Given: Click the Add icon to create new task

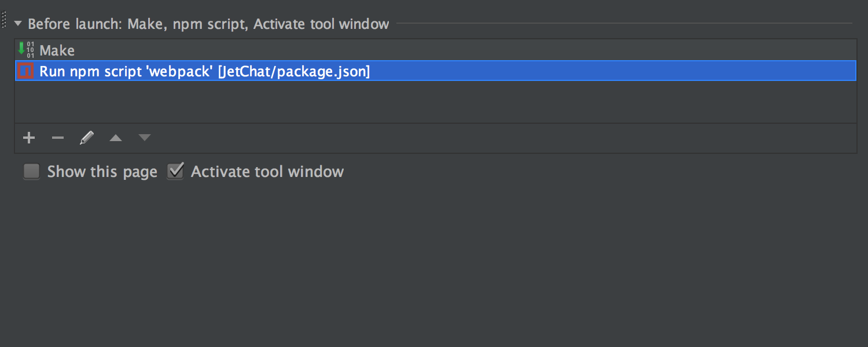Looking at the screenshot, I should [x=29, y=138].
